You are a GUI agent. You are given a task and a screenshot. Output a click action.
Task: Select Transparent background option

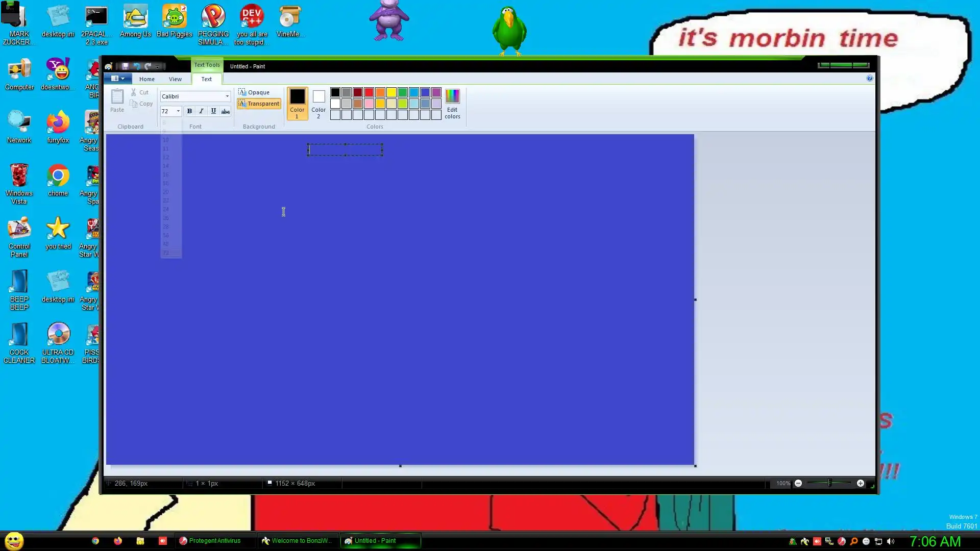pyautogui.click(x=259, y=104)
